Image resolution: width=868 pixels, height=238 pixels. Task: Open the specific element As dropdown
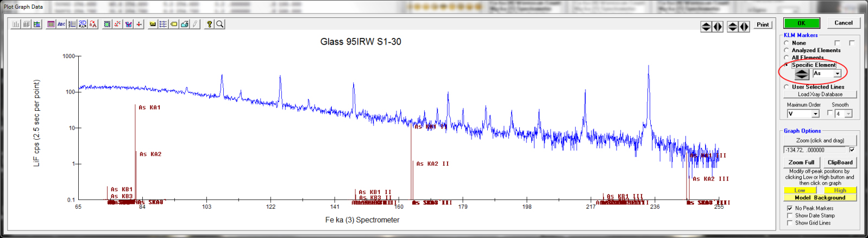click(x=837, y=73)
